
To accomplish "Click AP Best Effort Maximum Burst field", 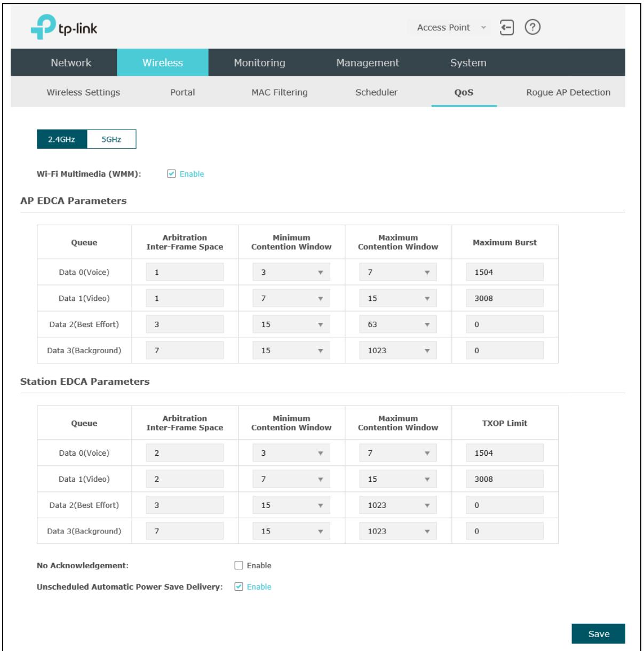I will (x=505, y=324).
